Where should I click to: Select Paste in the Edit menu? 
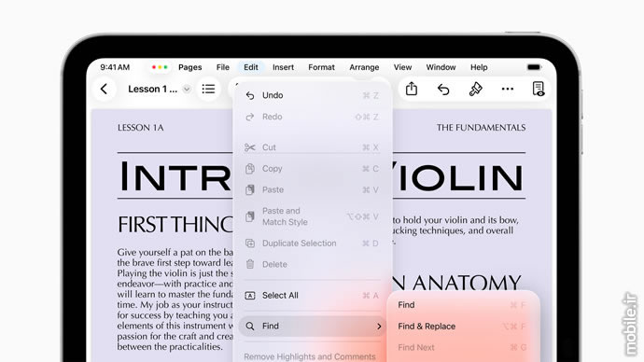pos(312,190)
